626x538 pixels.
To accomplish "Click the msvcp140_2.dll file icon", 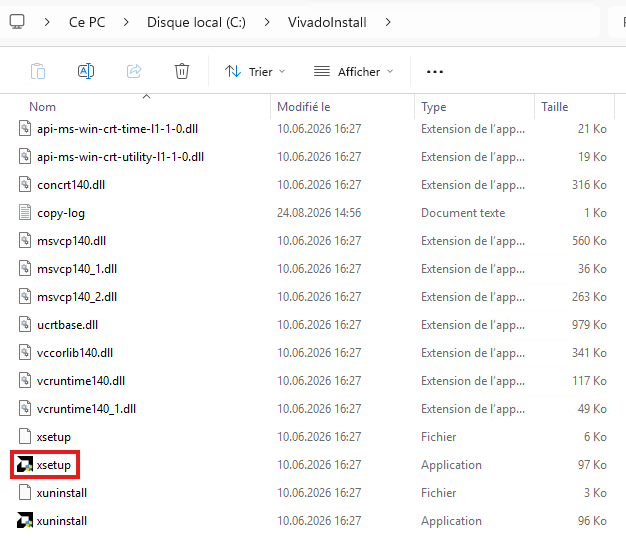I will click(25, 296).
